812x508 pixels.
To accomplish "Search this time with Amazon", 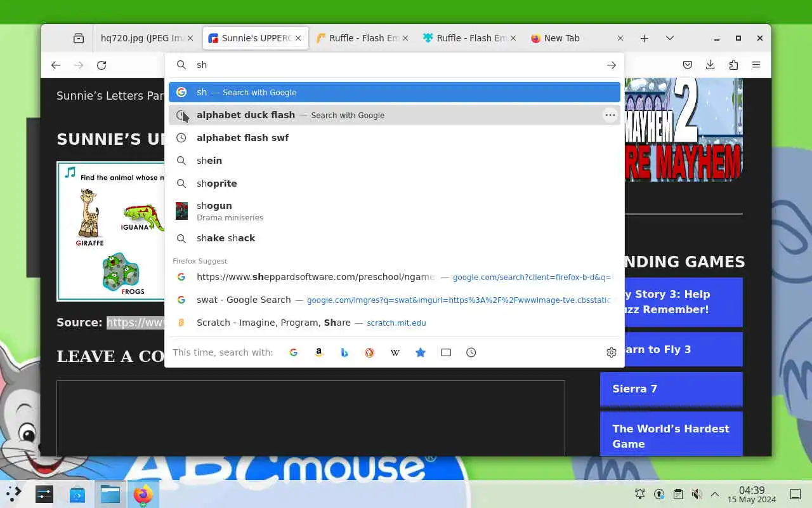I will (319, 352).
